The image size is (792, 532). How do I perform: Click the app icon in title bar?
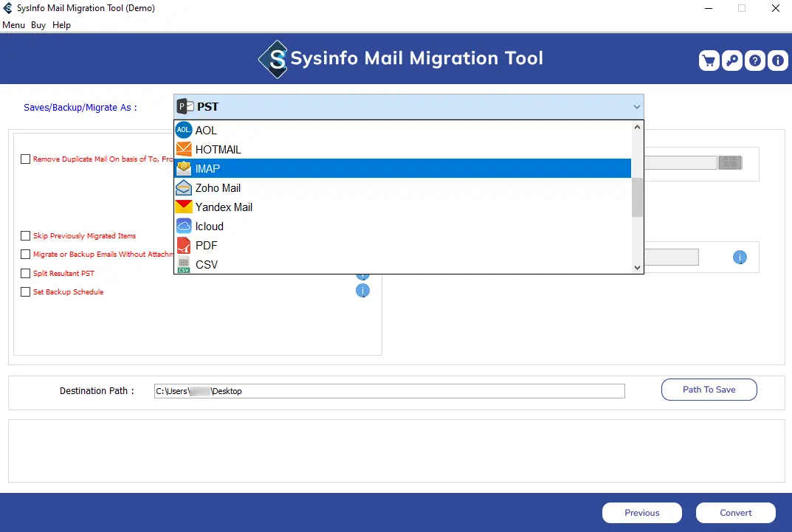[7, 8]
